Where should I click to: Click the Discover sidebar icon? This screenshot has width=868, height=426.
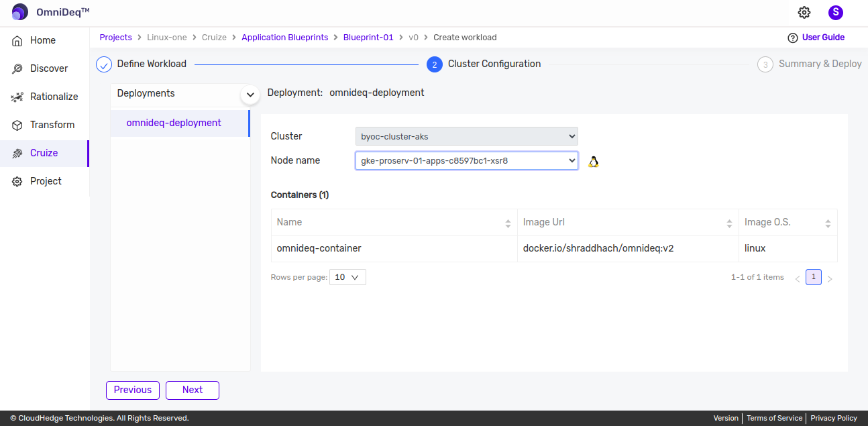point(17,68)
